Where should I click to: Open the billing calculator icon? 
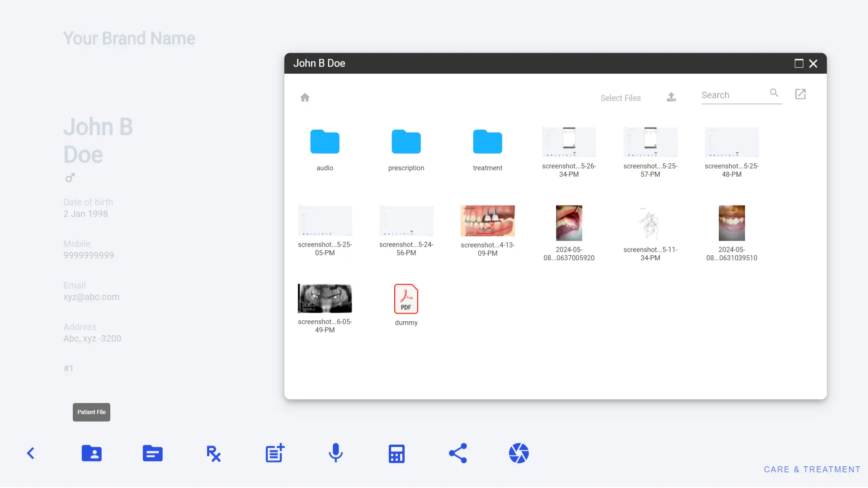396,454
